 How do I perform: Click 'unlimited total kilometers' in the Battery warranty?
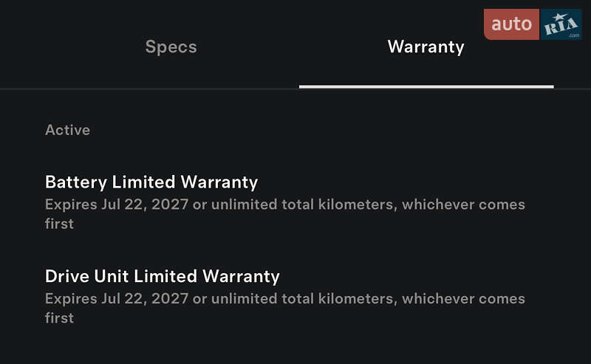click(304, 205)
